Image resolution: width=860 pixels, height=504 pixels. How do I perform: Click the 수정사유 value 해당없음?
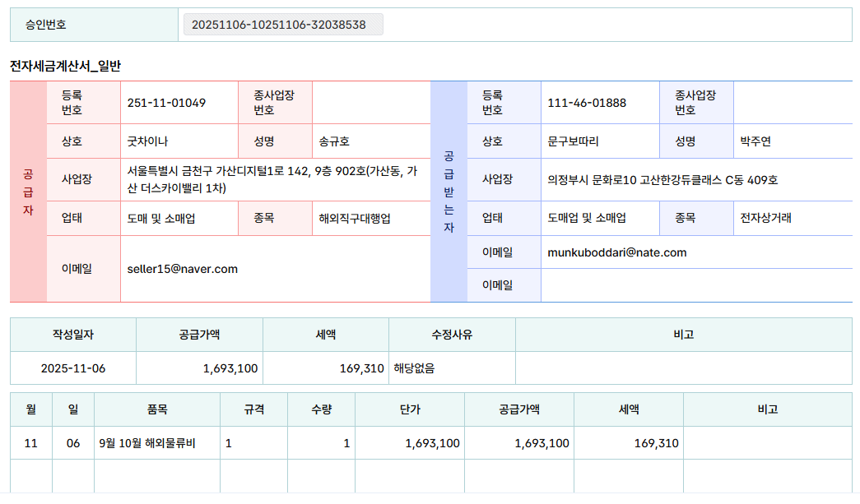pos(414,368)
